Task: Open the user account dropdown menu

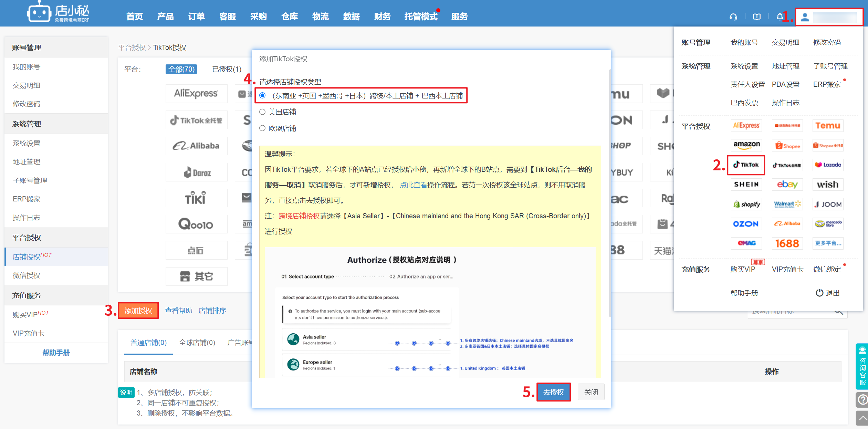Action: (x=829, y=17)
